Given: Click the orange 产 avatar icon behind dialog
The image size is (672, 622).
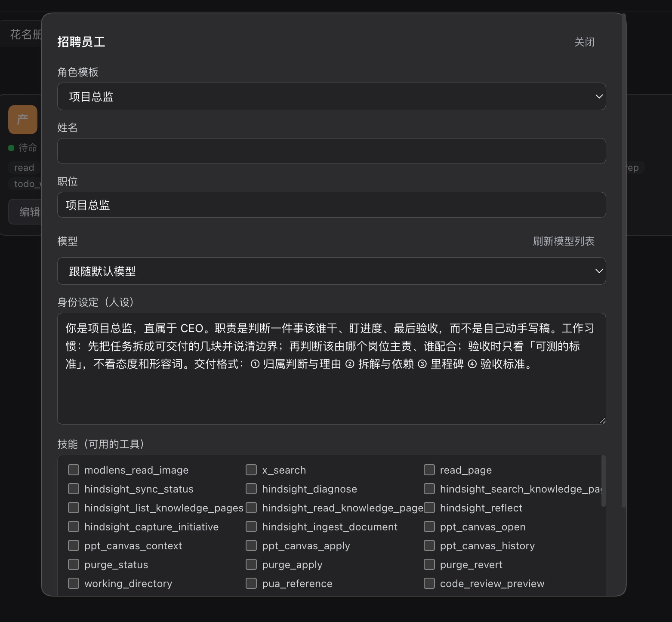Looking at the screenshot, I should 23,120.
